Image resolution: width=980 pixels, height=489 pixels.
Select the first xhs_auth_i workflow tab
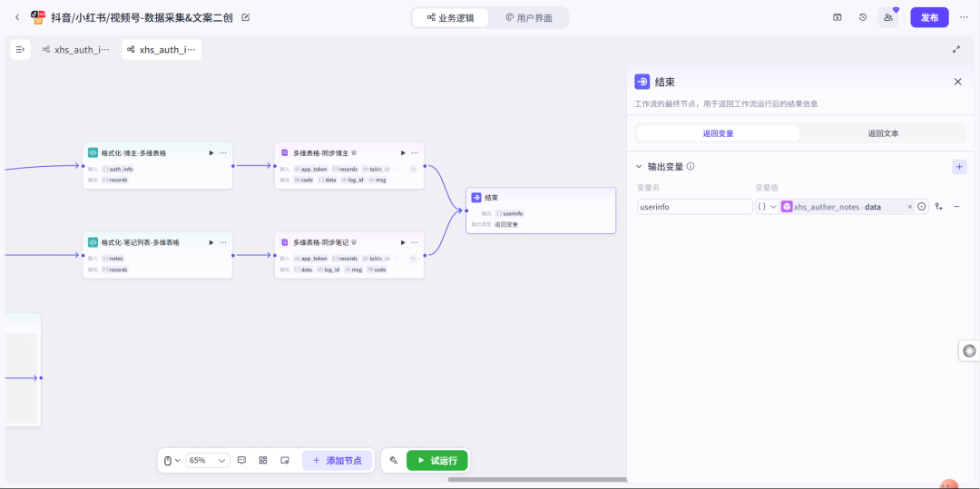pos(76,50)
